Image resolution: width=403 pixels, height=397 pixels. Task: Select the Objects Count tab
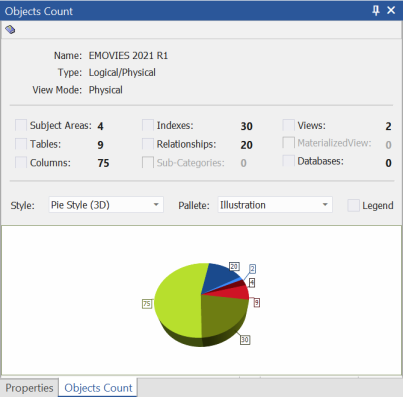tap(98, 388)
